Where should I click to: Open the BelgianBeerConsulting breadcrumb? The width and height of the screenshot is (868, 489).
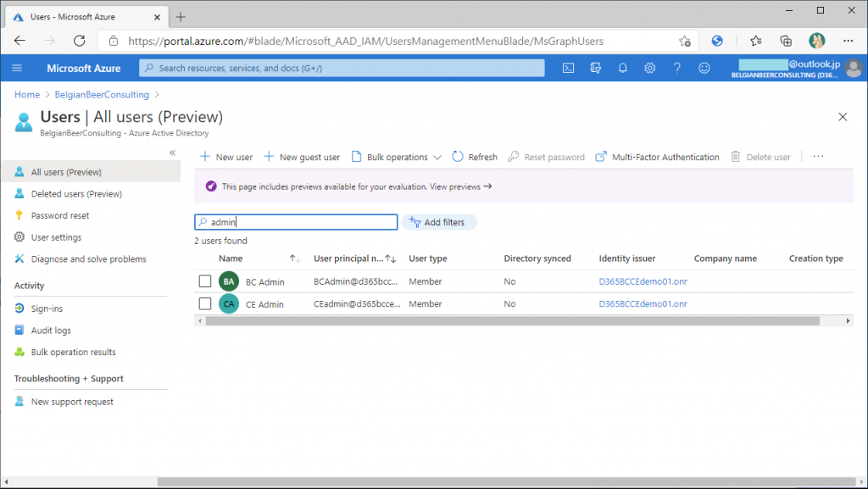[x=102, y=95]
